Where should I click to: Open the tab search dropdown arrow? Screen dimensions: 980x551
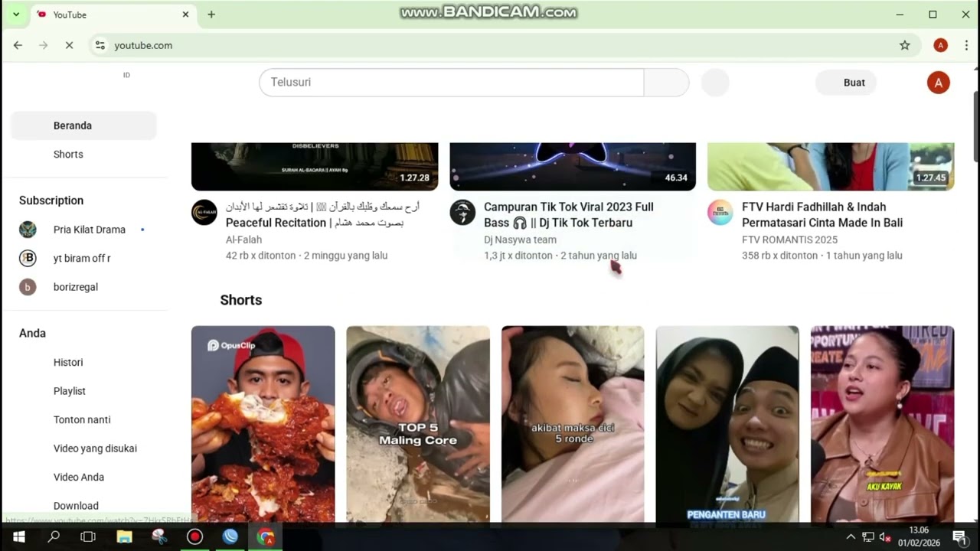pos(15,15)
